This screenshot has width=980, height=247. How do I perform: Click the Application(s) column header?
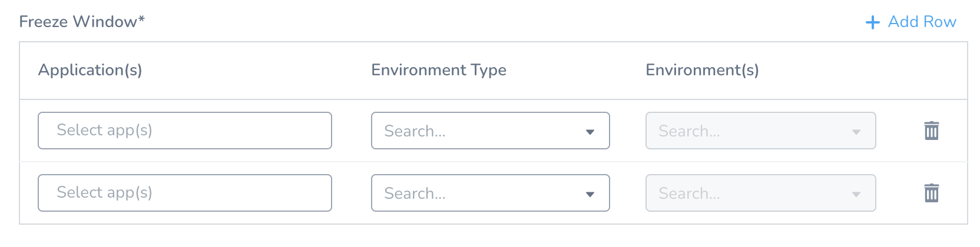(90, 70)
